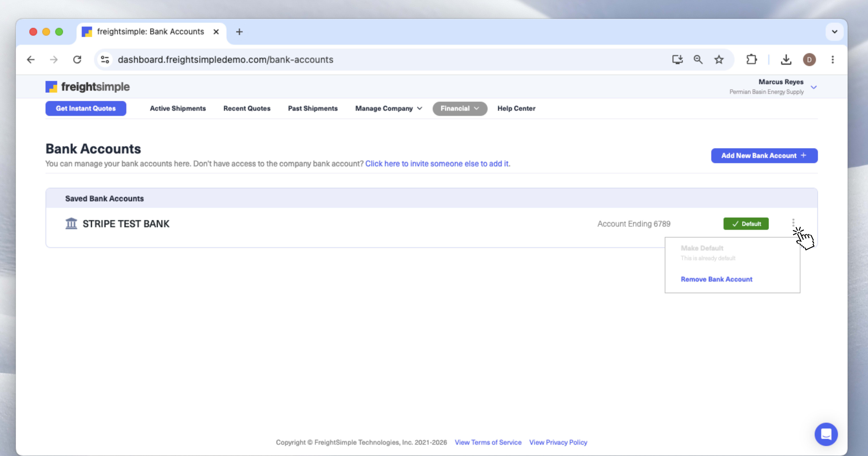Open a new browser tab
Image resolution: width=868 pixels, height=456 pixels.
pyautogui.click(x=239, y=32)
